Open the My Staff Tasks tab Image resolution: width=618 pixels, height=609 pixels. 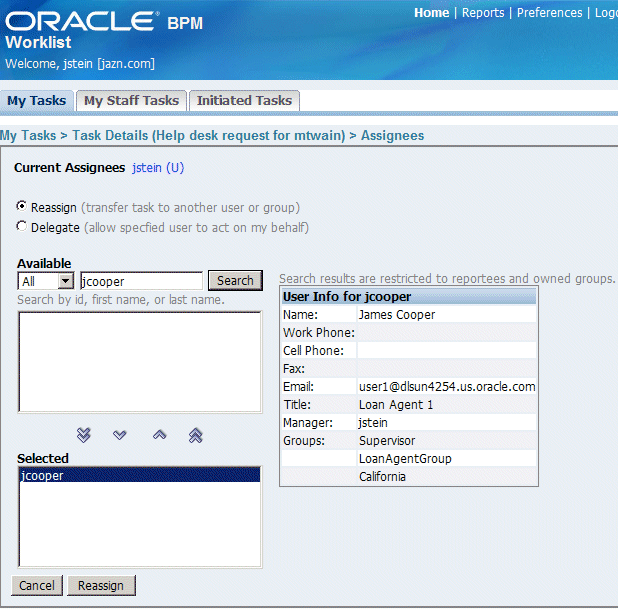click(132, 101)
